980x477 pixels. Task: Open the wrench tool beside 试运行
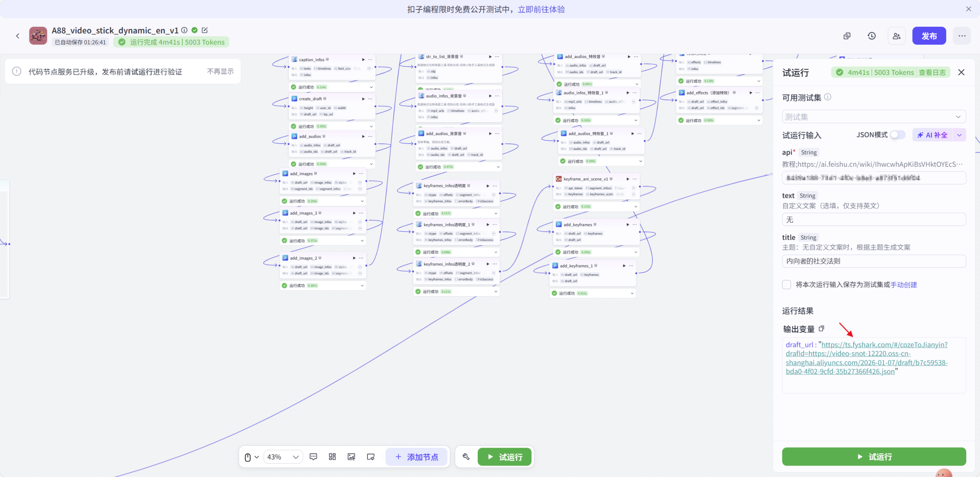pos(465,457)
